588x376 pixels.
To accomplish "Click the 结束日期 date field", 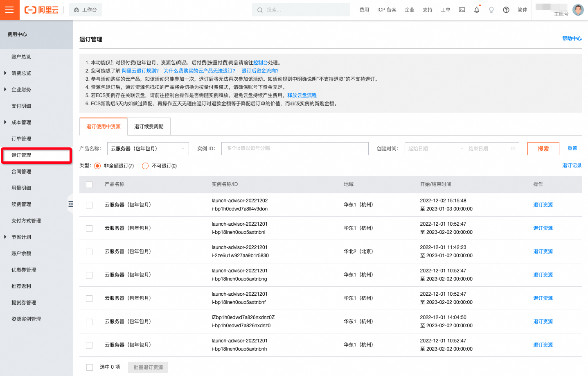I will pyautogui.click(x=487, y=149).
